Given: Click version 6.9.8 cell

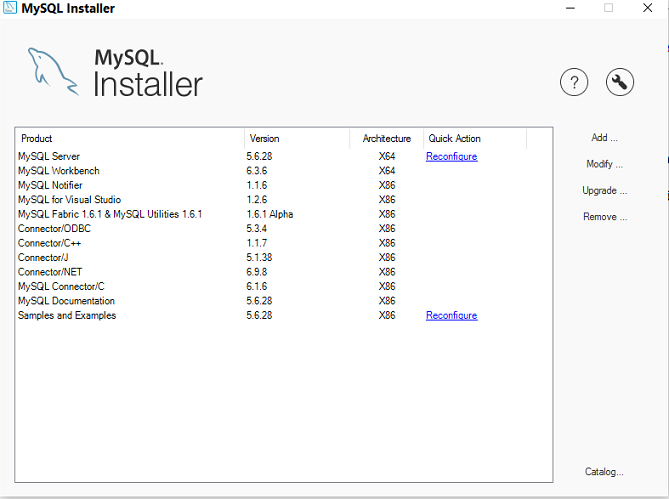Looking at the screenshot, I should pyautogui.click(x=256, y=273).
